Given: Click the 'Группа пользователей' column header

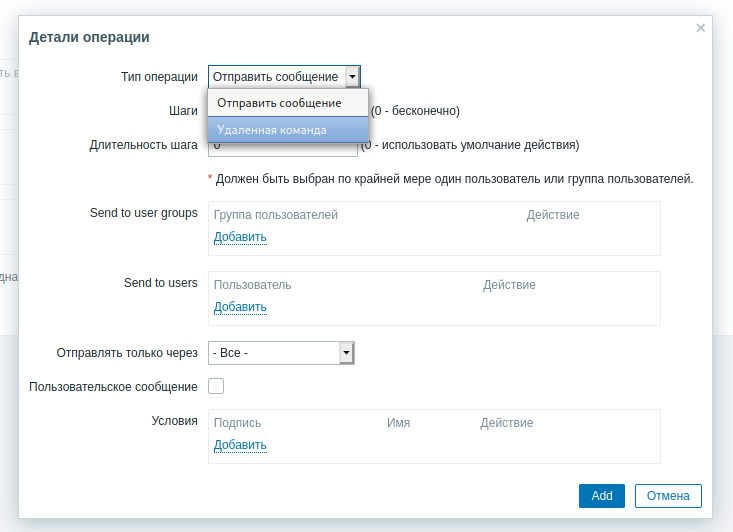Looking at the screenshot, I should tap(276, 215).
